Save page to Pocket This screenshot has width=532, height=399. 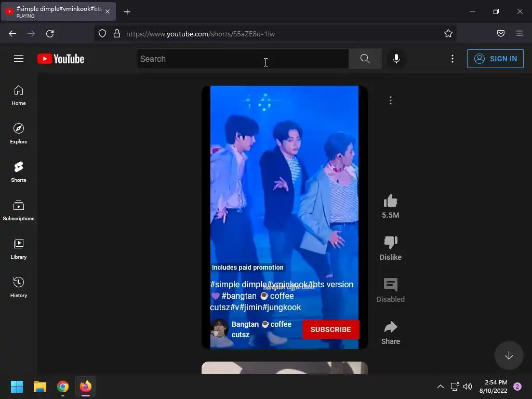coord(501,33)
